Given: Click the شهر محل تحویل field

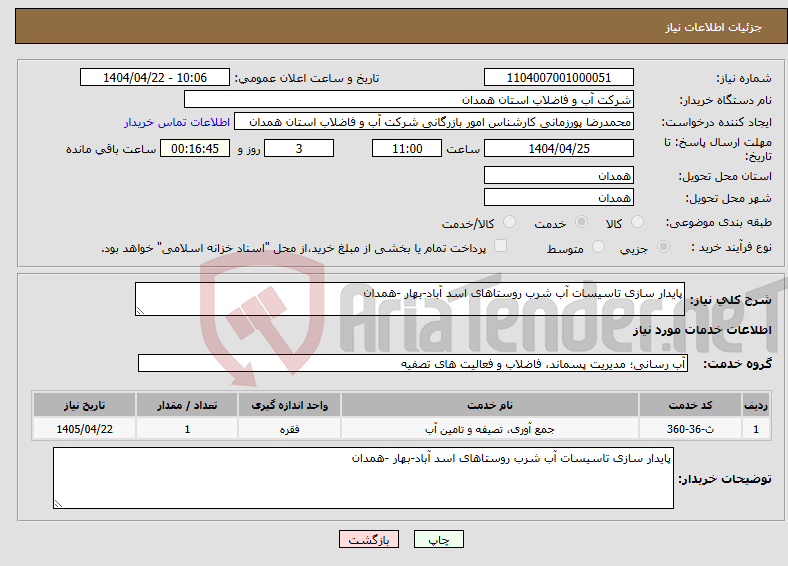Looking at the screenshot, I should tap(559, 197).
